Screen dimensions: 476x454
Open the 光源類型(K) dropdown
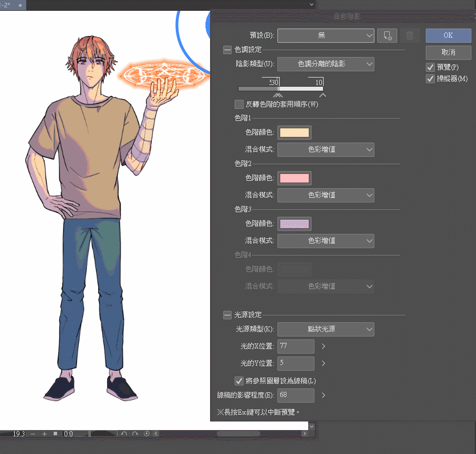(x=326, y=329)
